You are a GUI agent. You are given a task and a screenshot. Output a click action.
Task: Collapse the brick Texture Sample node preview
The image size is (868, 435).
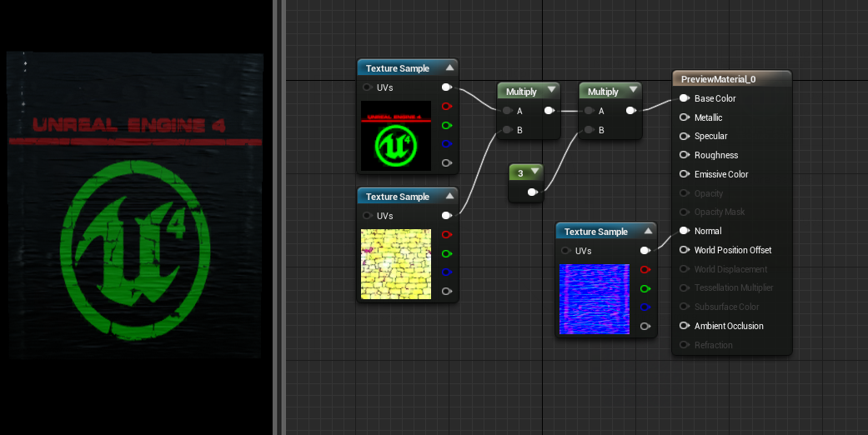click(449, 196)
